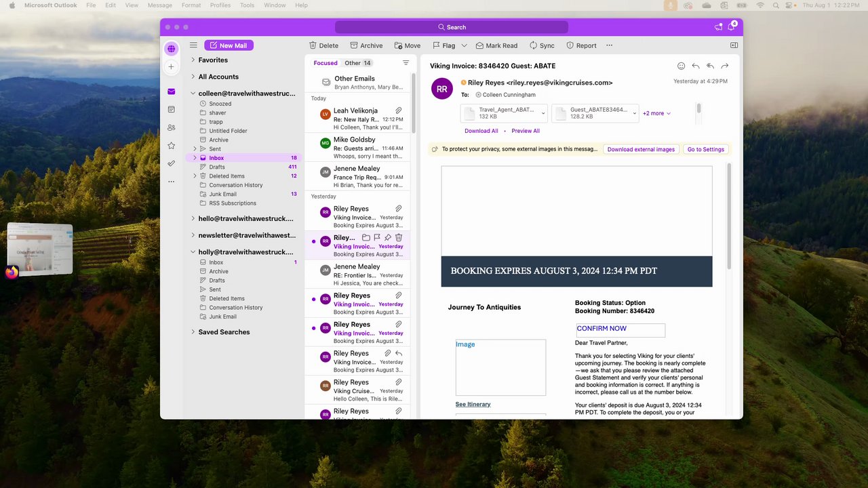The height and width of the screenshot is (488, 868).
Task: Expand the +2 more attachments
Action: pos(656,113)
